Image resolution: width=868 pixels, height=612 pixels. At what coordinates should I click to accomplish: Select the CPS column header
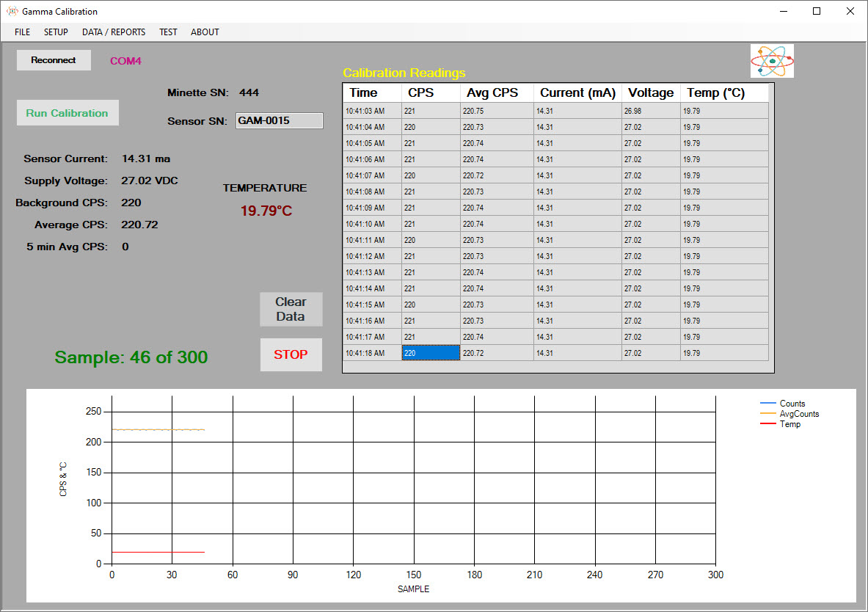(x=431, y=93)
